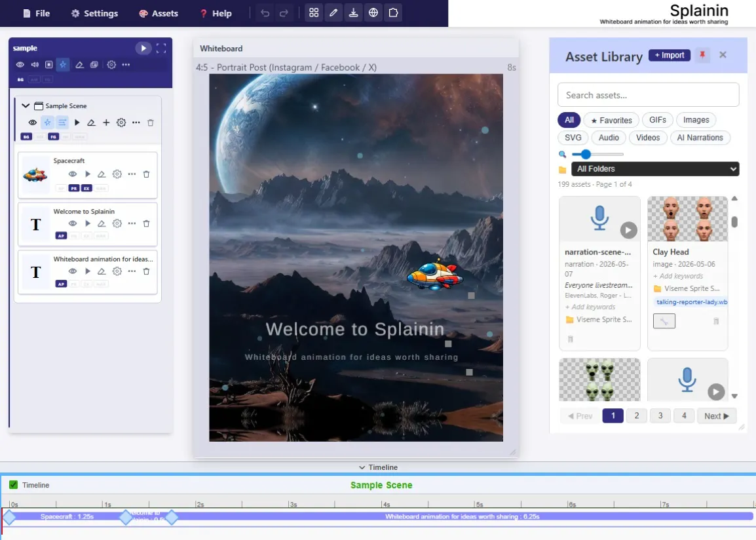Delete Sample Scene with trash icon
Image resolution: width=756 pixels, height=540 pixels.
pos(151,123)
